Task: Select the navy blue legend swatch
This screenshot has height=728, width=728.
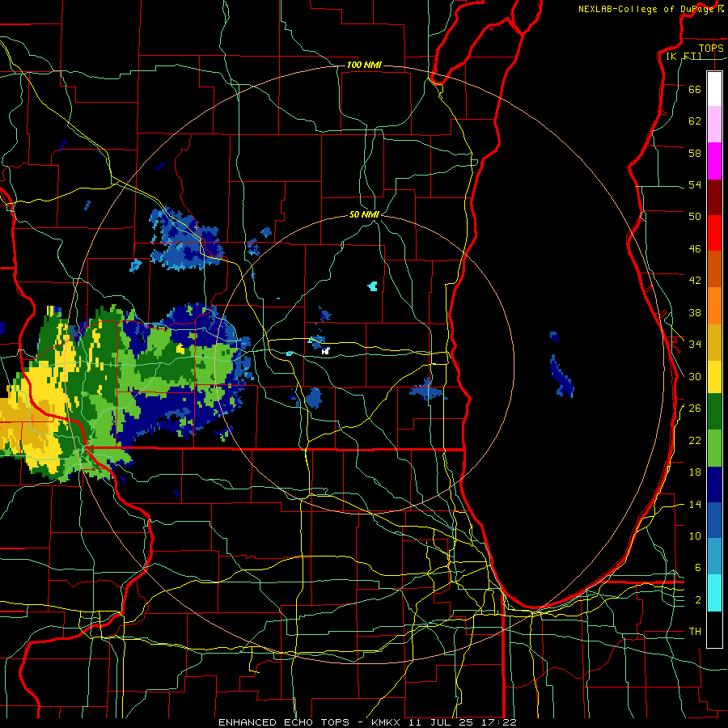Action: click(x=714, y=485)
